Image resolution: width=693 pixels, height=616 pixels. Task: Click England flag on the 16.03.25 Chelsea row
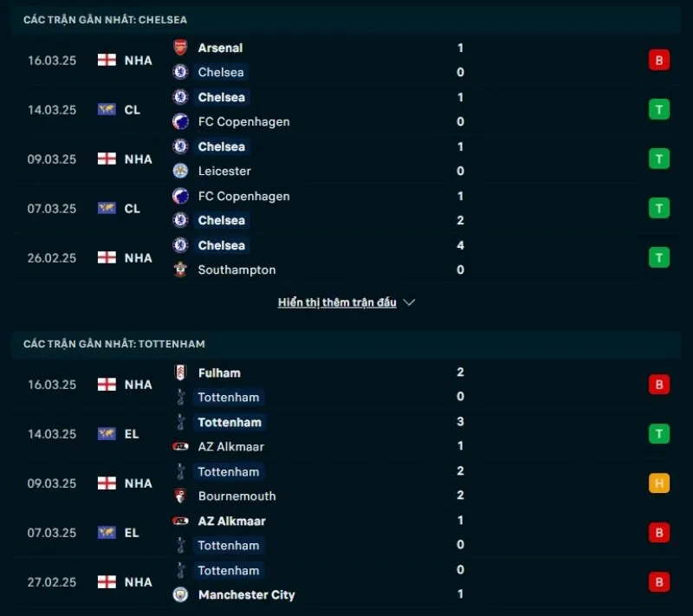click(107, 60)
